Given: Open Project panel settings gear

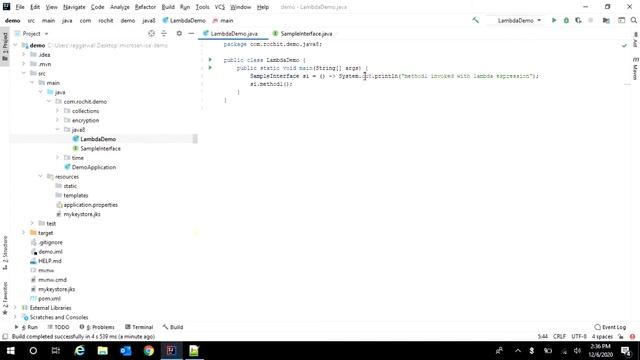Looking at the screenshot, I should pos(179,33).
